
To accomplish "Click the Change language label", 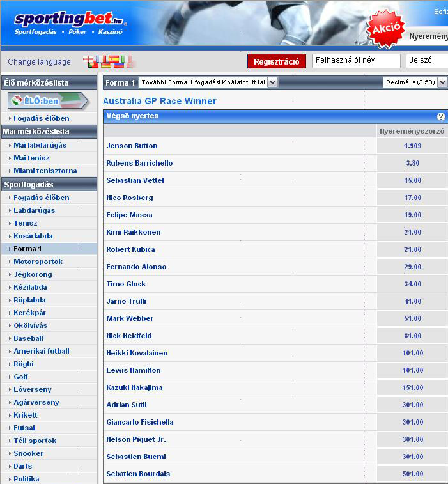I will pyautogui.click(x=39, y=62).
